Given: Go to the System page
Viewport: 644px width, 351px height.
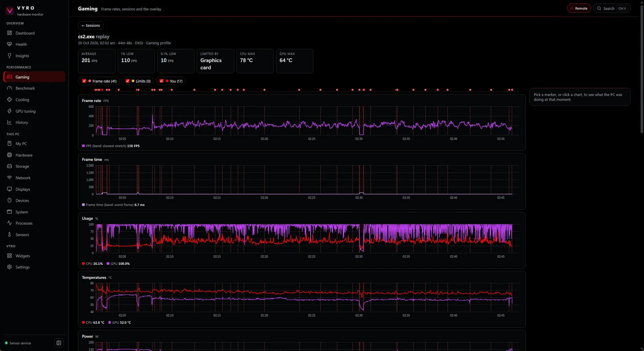Looking at the screenshot, I should [x=34, y=212].
